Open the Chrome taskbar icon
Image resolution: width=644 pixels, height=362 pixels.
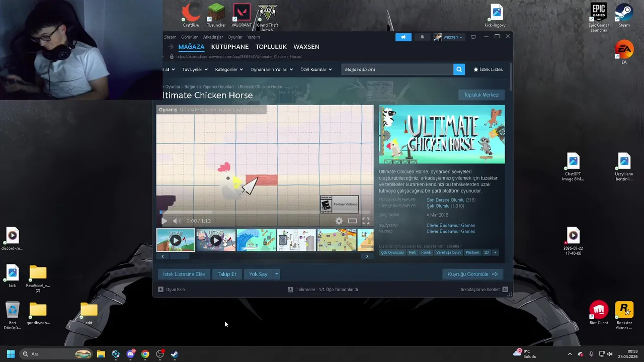145,354
